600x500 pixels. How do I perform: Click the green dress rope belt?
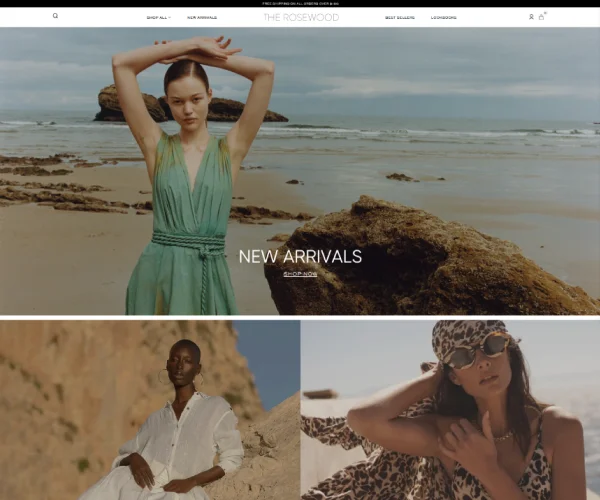[188, 243]
